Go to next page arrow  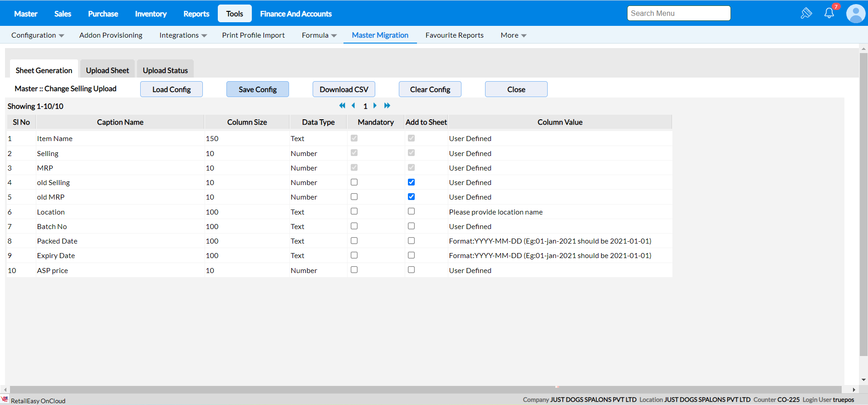tap(375, 106)
